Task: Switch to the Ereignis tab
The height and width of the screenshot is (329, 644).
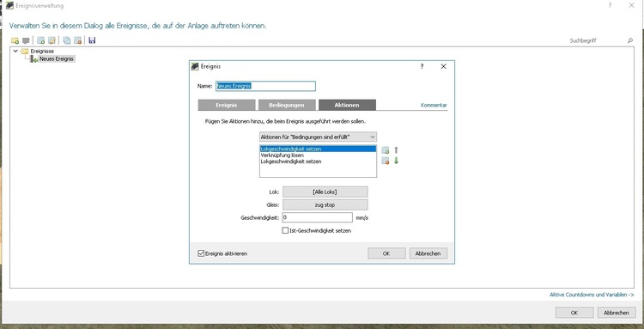Action: 227,105
